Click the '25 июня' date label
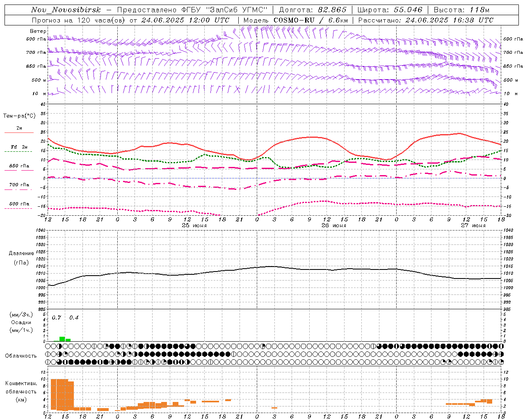525x420 pixels. click(x=194, y=226)
